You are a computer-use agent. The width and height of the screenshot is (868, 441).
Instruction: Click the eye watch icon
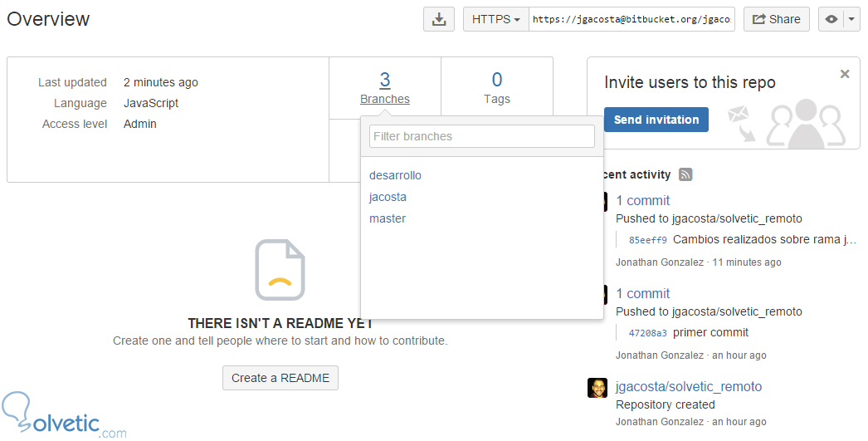831,19
